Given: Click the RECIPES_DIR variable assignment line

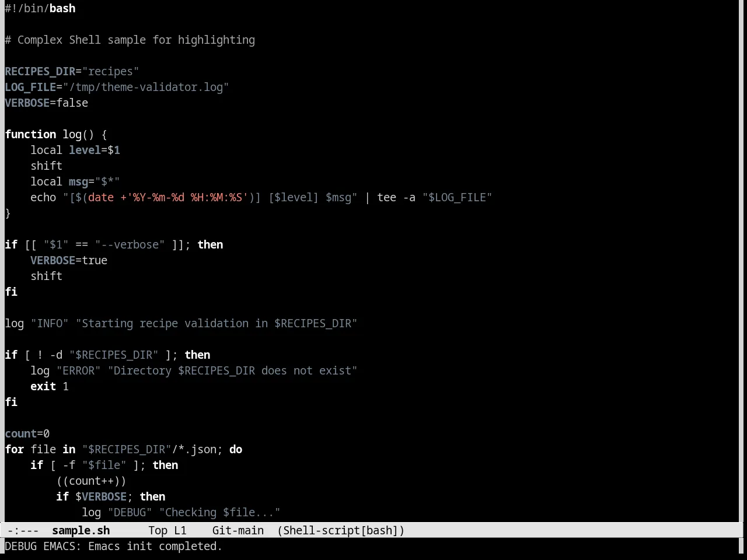Looking at the screenshot, I should coord(72,71).
